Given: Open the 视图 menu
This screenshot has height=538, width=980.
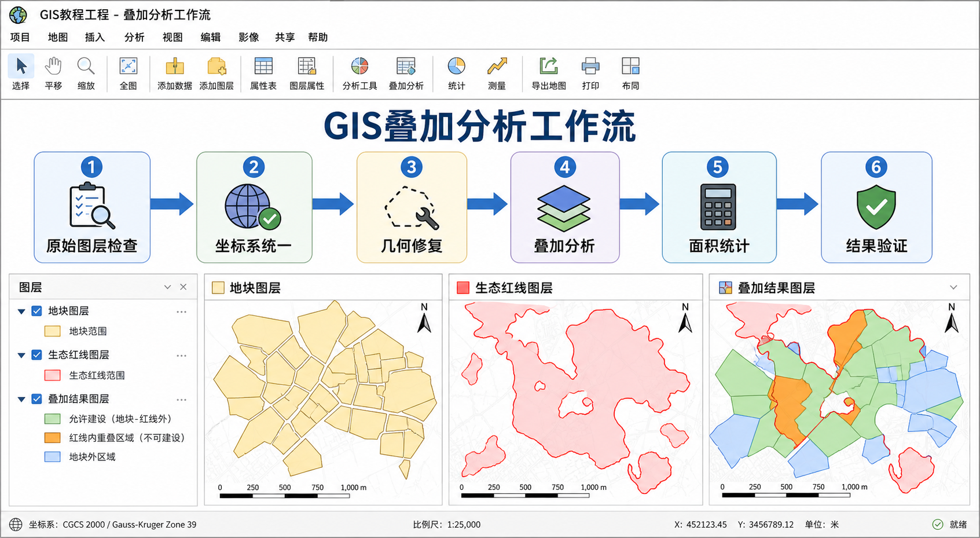Looking at the screenshot, I should (x=172, y=37).
